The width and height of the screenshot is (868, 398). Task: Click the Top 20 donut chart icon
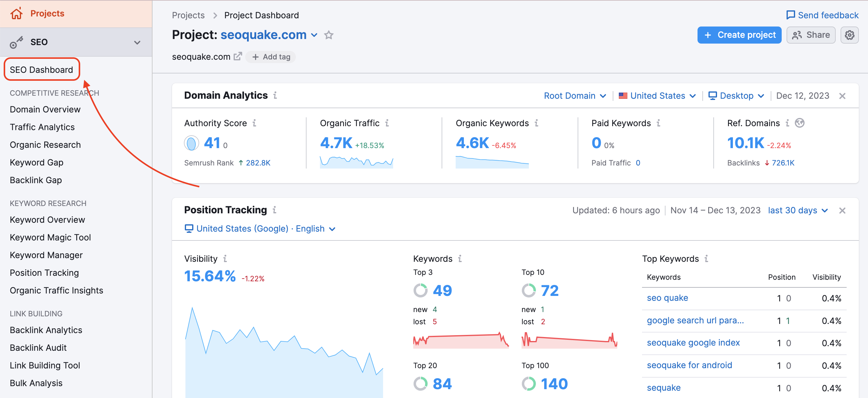click(421, 383)
